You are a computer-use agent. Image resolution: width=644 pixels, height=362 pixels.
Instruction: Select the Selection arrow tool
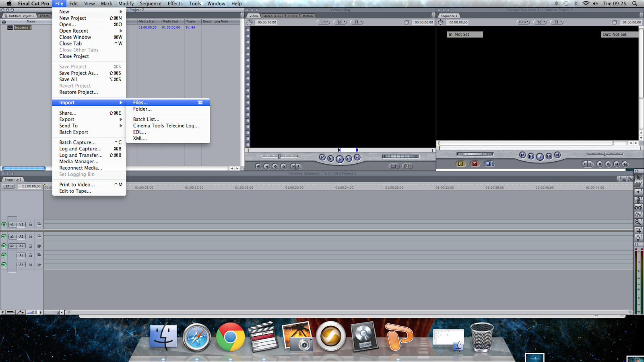click(638, 177)
